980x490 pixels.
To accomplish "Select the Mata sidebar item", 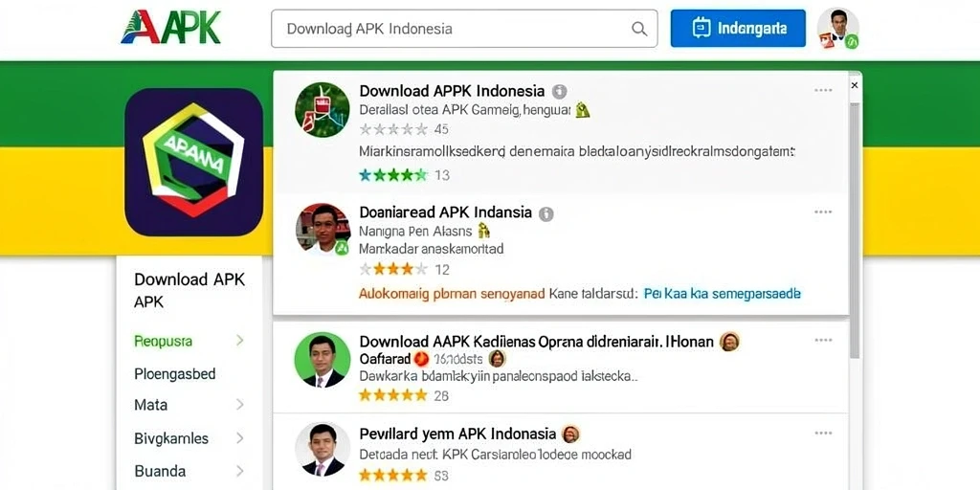I will (x=150, y=405).
